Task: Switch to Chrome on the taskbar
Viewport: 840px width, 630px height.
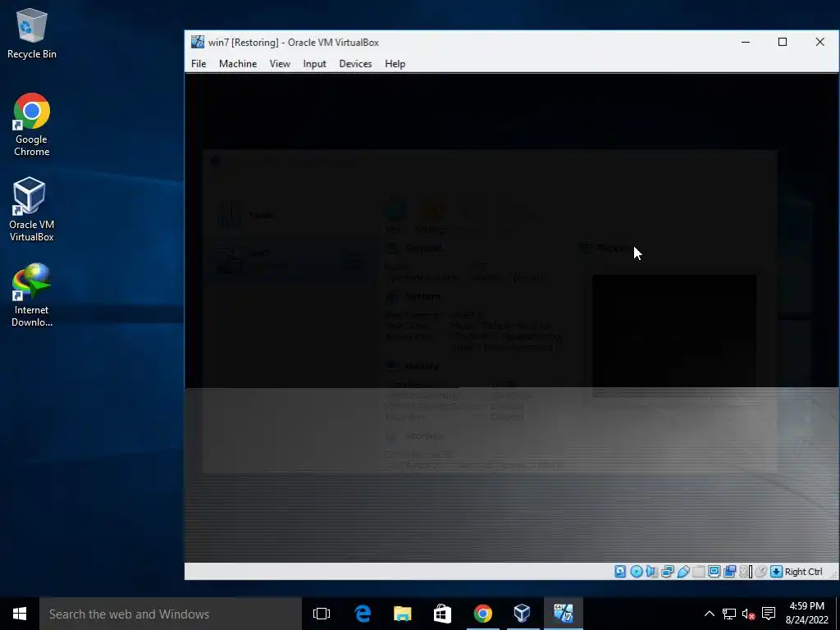Action: point(482,614)
